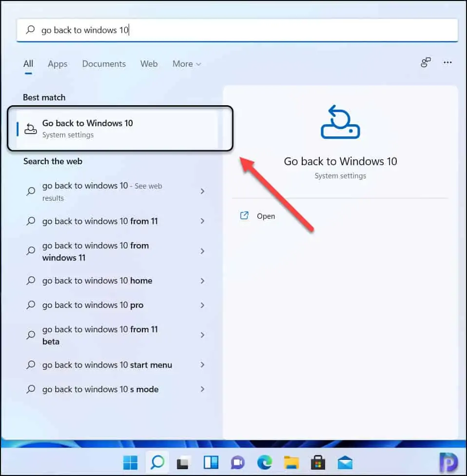Click 'Go back to Windows 10' preview title
The width and height of the screenshot is (467, 476).
340,161
